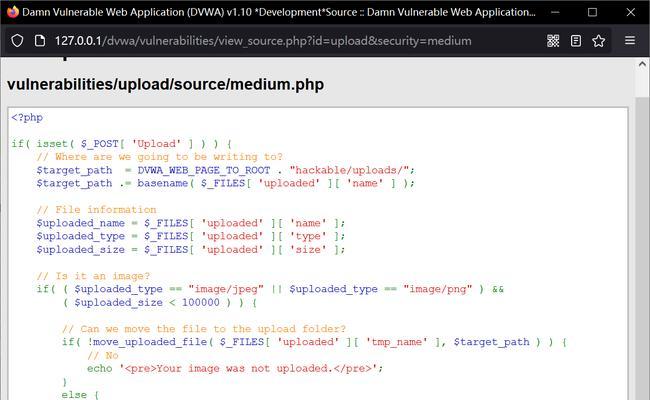Bookmark this page with the star icon
The width and height of the screenshot is (650, 400).
(x=598, y=41)
